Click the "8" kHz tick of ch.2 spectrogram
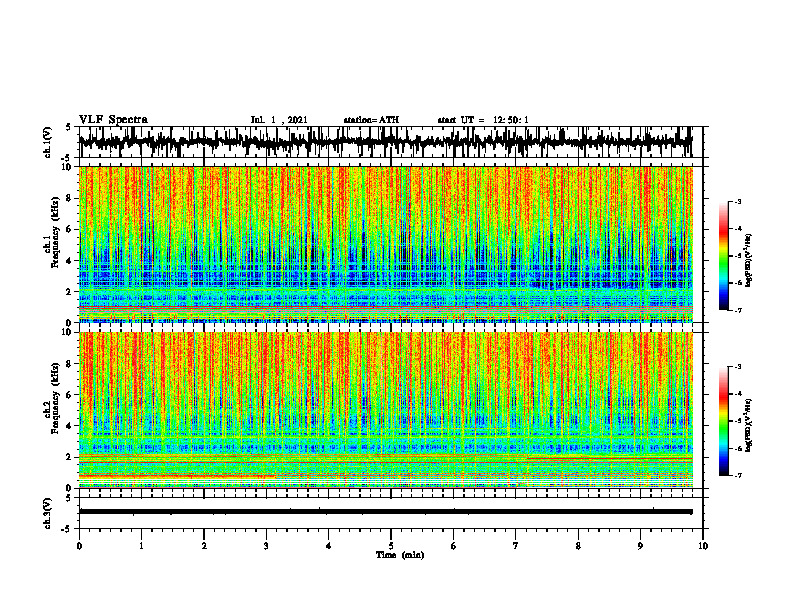792x612 pixels. (x=70, y=364)
